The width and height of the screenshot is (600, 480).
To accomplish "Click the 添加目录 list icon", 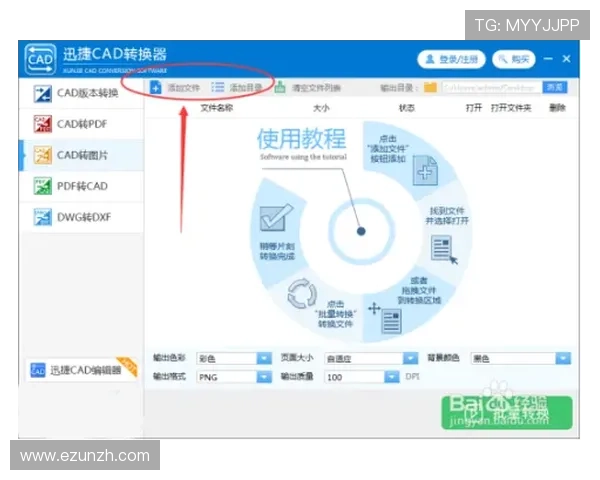I will (218, 87).
